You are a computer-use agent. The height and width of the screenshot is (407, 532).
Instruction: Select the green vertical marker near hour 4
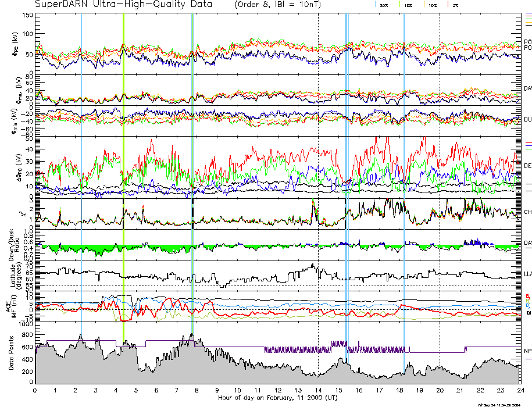point(123,174)
